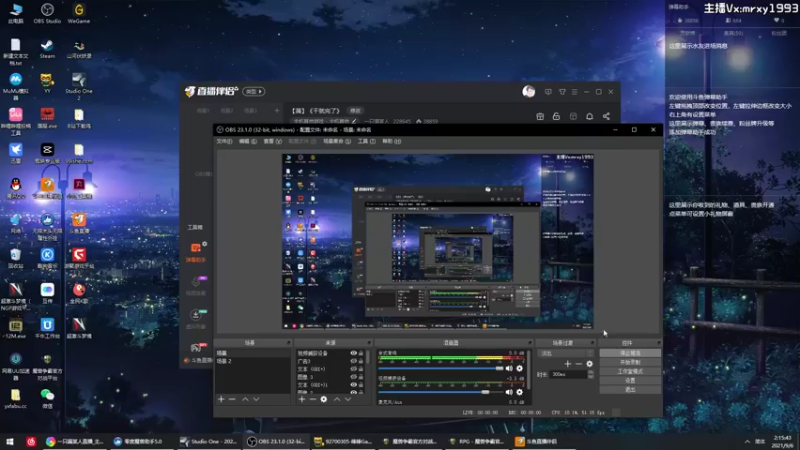
Task: Add a new scene with the plus icon
Action: [221, 399]
